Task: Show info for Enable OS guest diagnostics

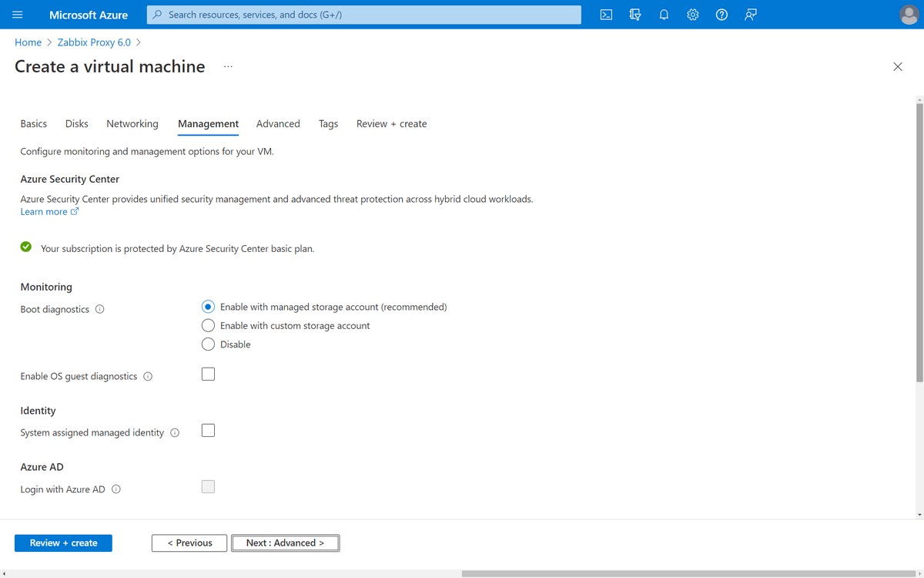Action: (x=148, y=377)
